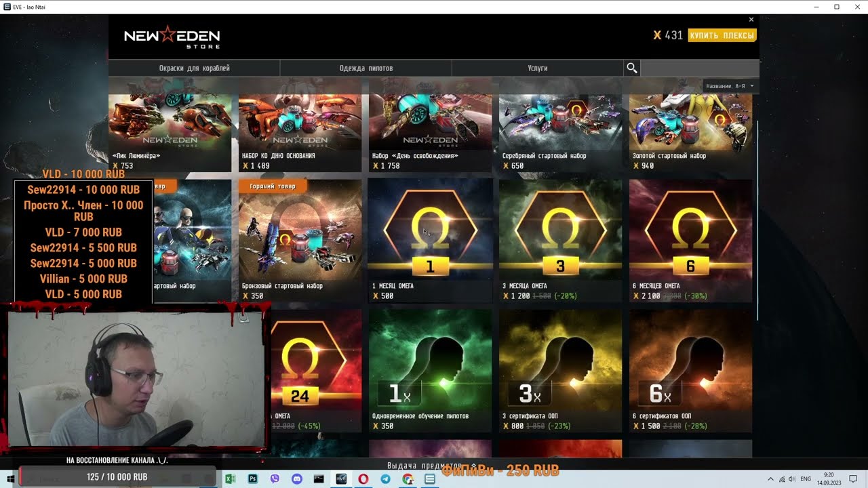Click price 500 under 1 месяц Омега
Image resolution: width=868 pixels, height=488 pixels.
coord(382,296)
